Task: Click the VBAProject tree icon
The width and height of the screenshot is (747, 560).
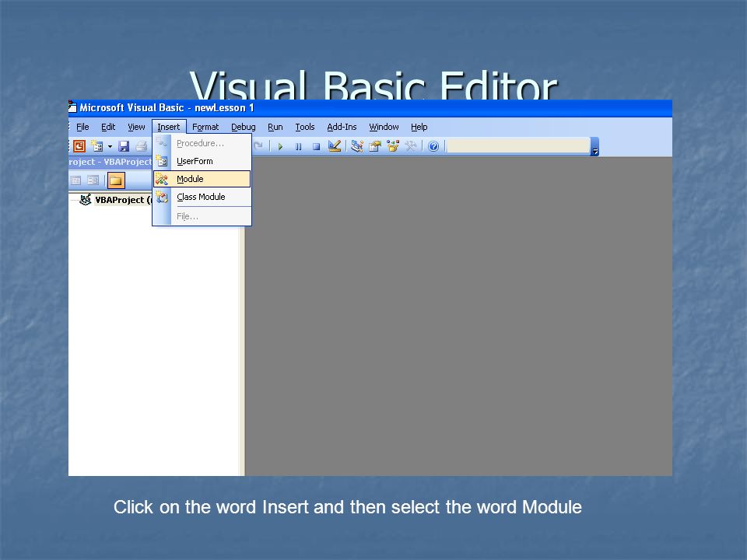Action: click(x=86, y=200)
